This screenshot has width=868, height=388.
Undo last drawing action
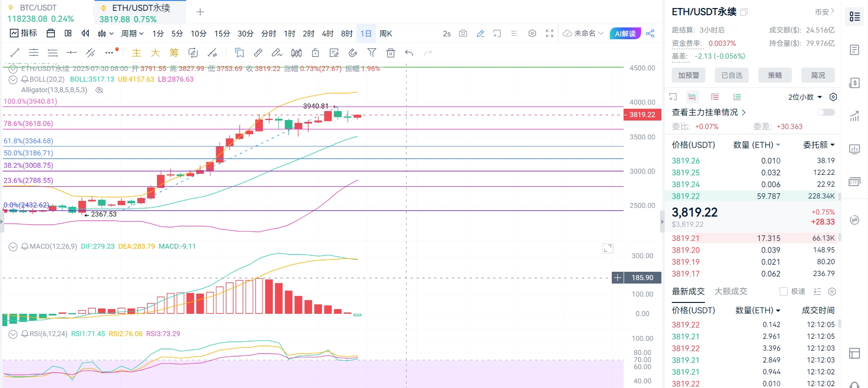click(409, 52)
